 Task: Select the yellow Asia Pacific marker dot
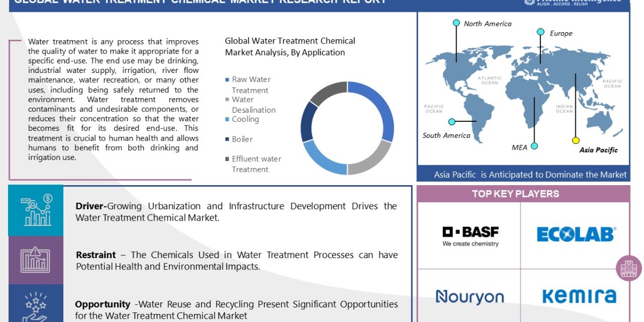pyautogui.click(x=576, y=141)
